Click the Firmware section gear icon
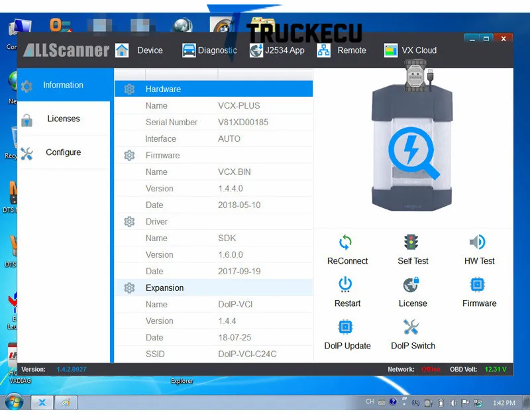 pos(129,156)
